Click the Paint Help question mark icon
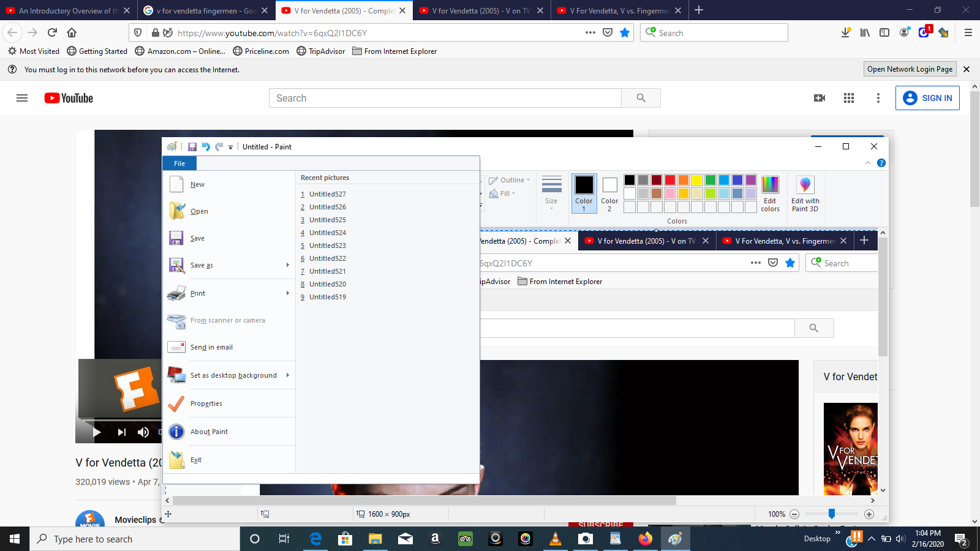Image resolution: width=980 pixels, height=551 pixels. coord(881,163)
